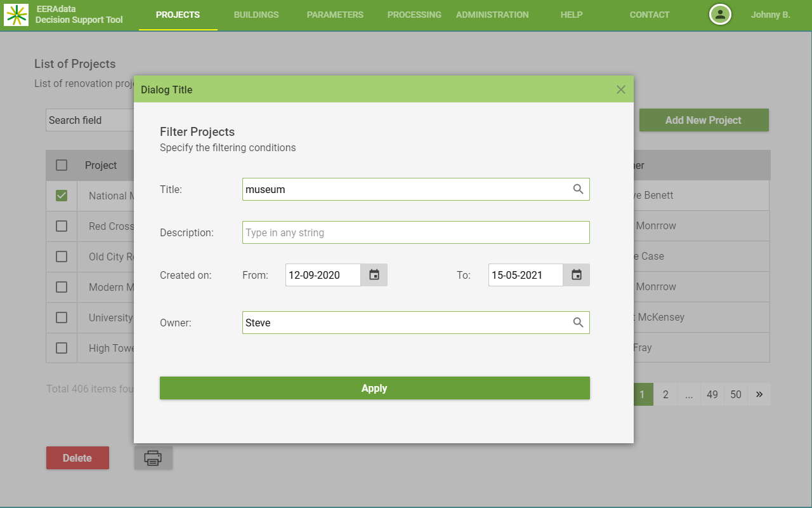
Task: Click the Add New Project button
Action: pos(704,120)
